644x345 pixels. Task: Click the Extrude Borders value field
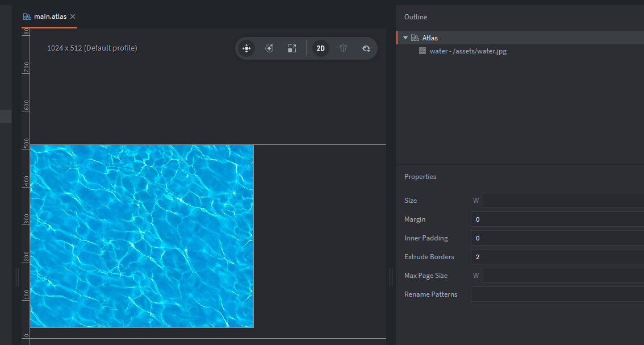click(557, 257)
